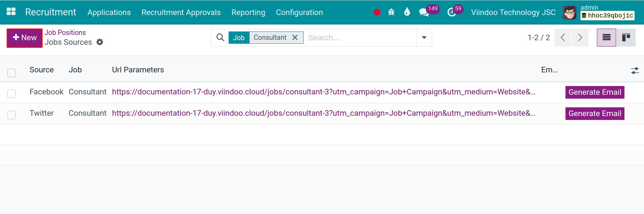Generate Email for the Twitter source

(x=595, y=114)
